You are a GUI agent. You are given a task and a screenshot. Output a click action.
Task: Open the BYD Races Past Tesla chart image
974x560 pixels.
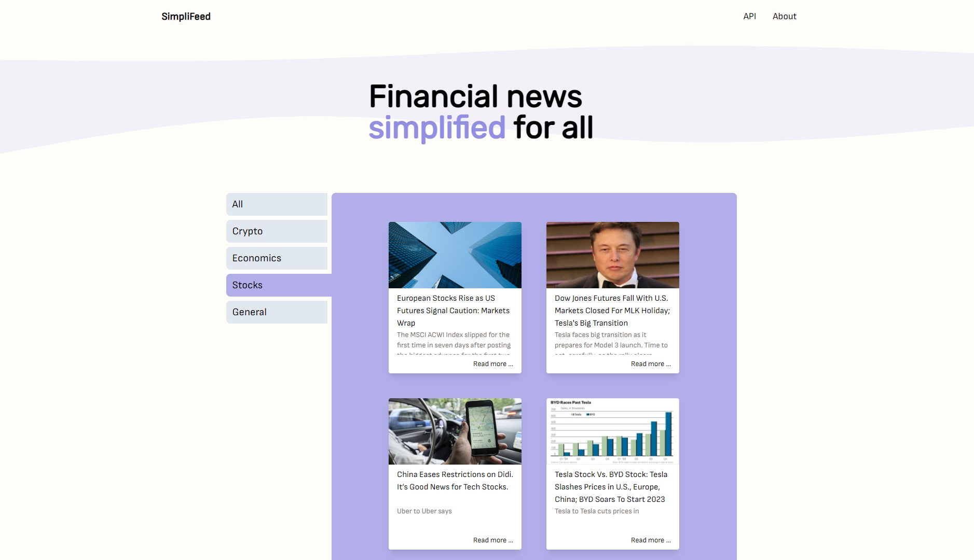pyautogui.click(x=613, y=431)
